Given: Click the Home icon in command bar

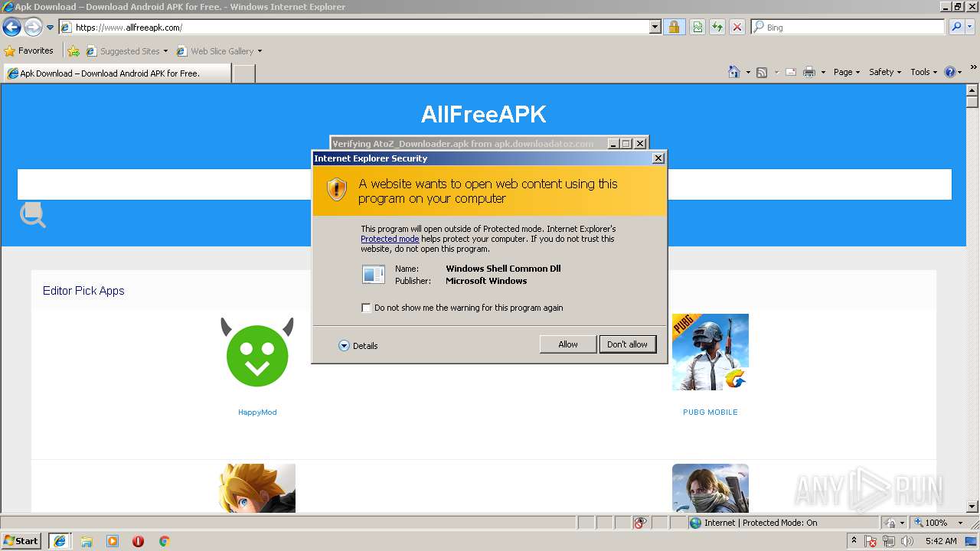Looking at the screenshot, I should [734, 72].
